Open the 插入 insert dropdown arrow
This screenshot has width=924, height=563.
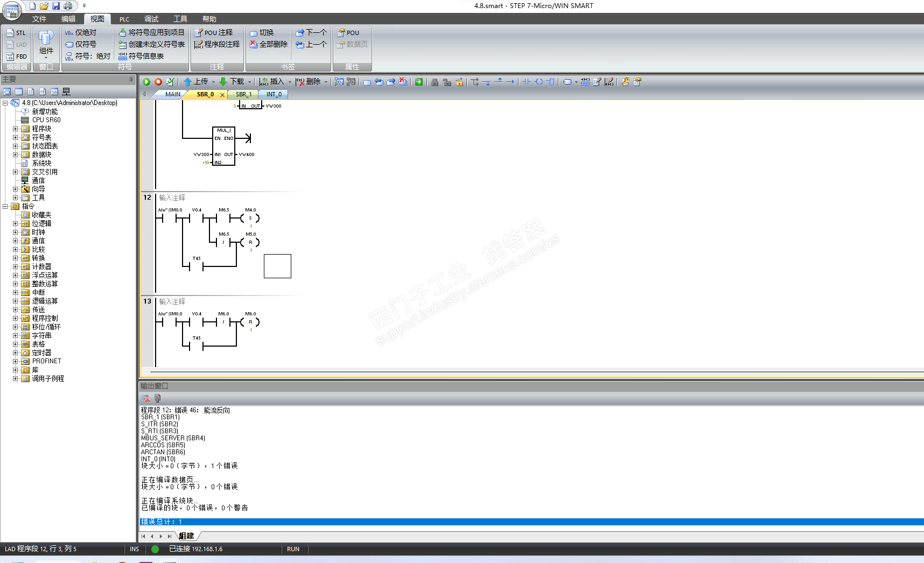click(290, 82)
